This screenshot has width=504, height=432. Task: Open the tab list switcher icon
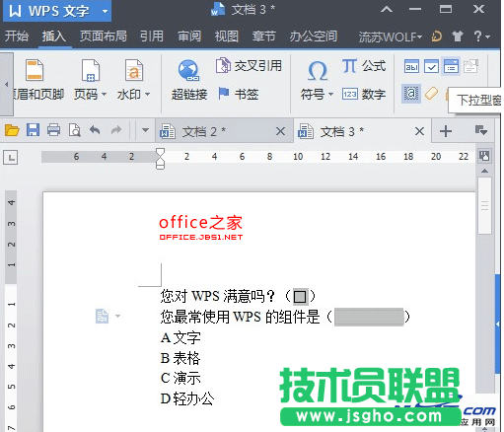[481, 130]
